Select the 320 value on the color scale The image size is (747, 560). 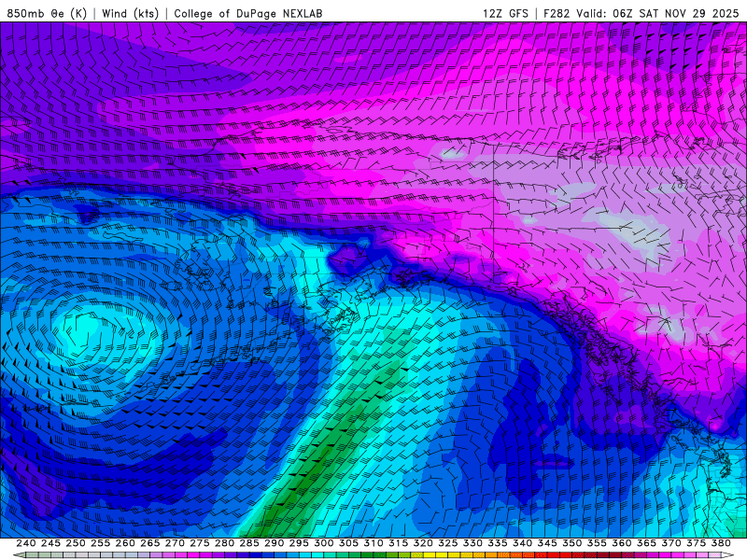tap(423, 543)
